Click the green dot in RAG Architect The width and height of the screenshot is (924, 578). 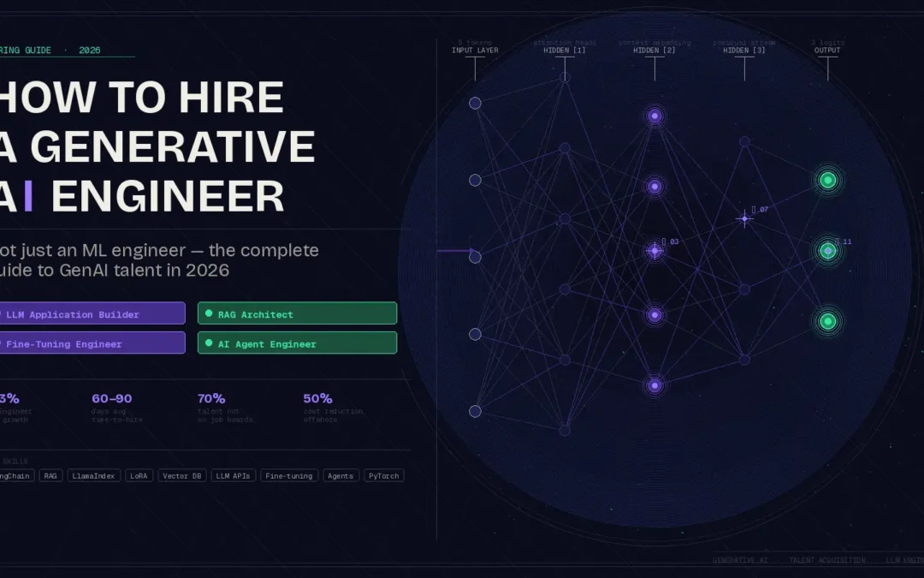209,313
